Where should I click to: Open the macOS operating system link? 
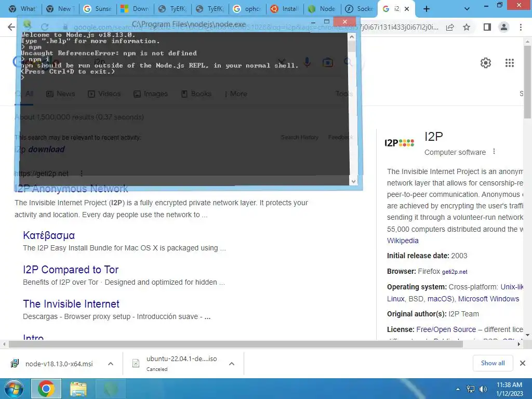pyautogui.click(x=439, y=299)
